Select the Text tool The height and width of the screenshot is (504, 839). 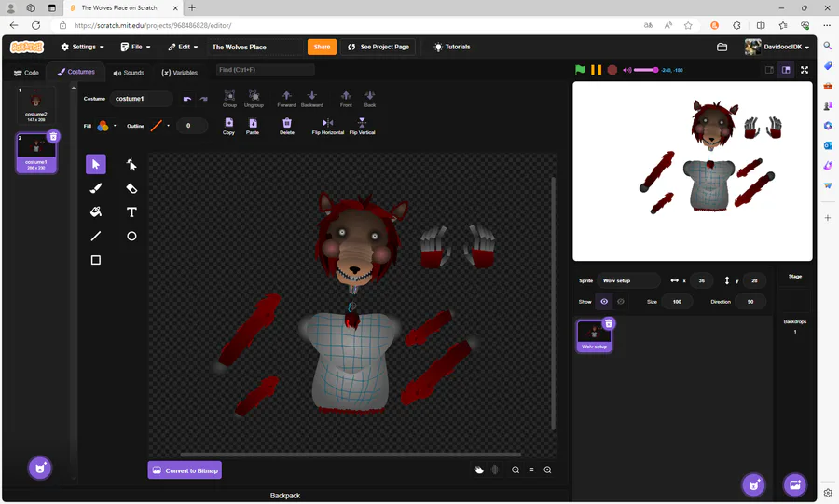click(x=131, y=211)
